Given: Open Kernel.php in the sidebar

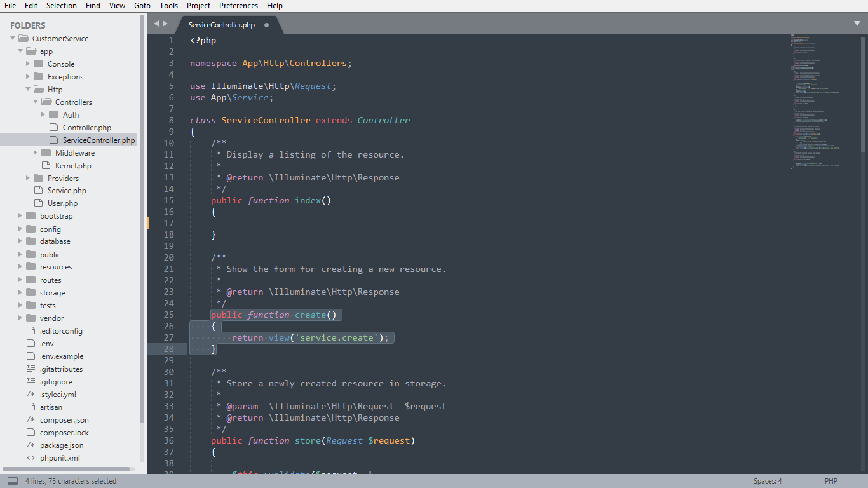Looking at the screenshot, I should coord(73,166).
